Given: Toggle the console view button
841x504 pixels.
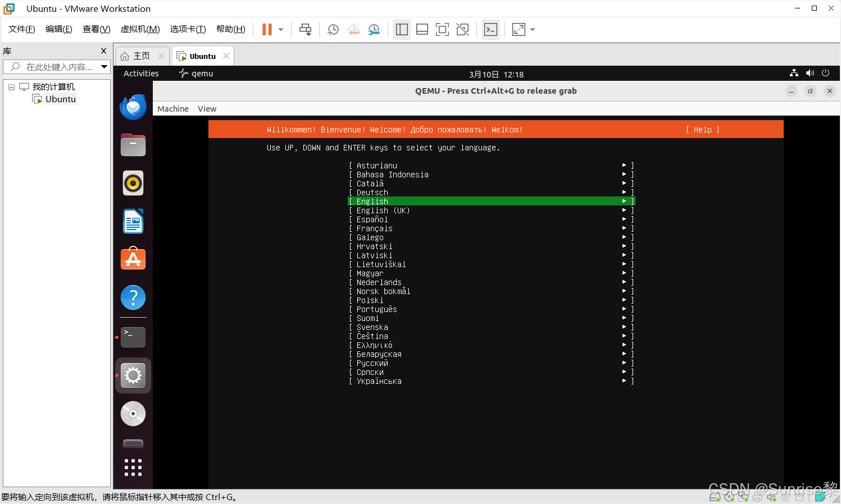Looking at the screenshot, I should (490, 30).
